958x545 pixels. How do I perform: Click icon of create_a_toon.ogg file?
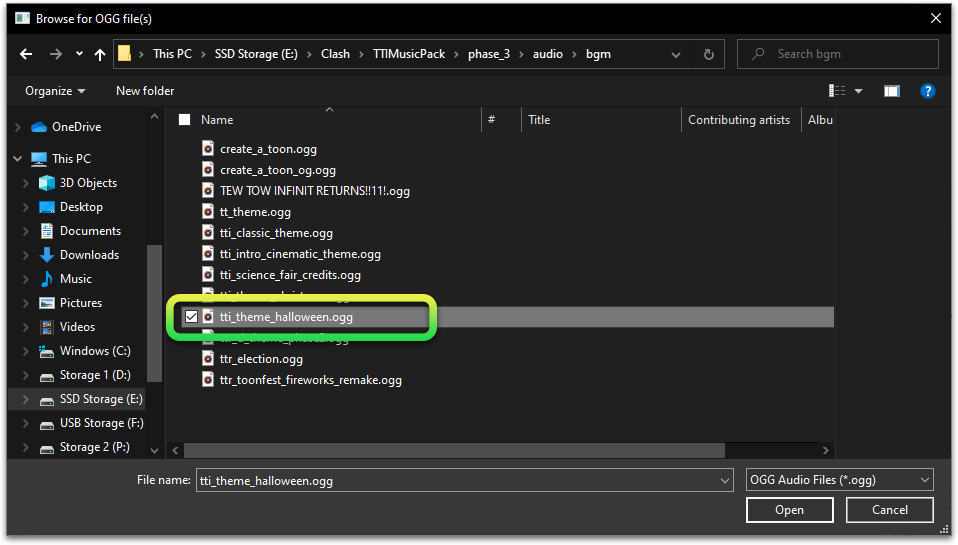208,149
